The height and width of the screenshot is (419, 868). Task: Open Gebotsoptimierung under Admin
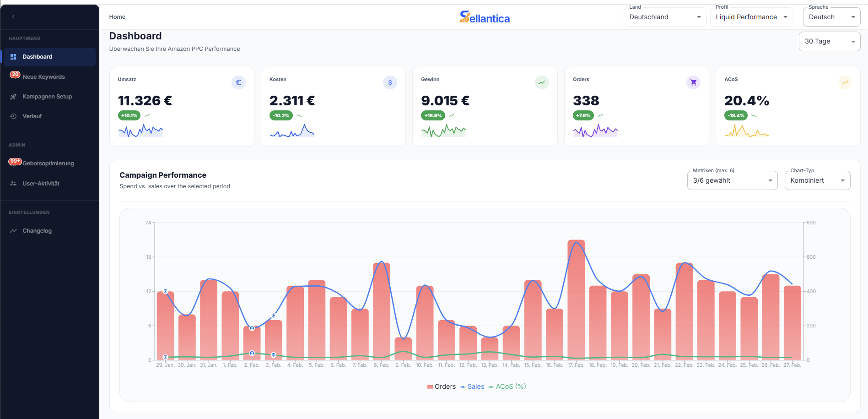tap(49, 163)
